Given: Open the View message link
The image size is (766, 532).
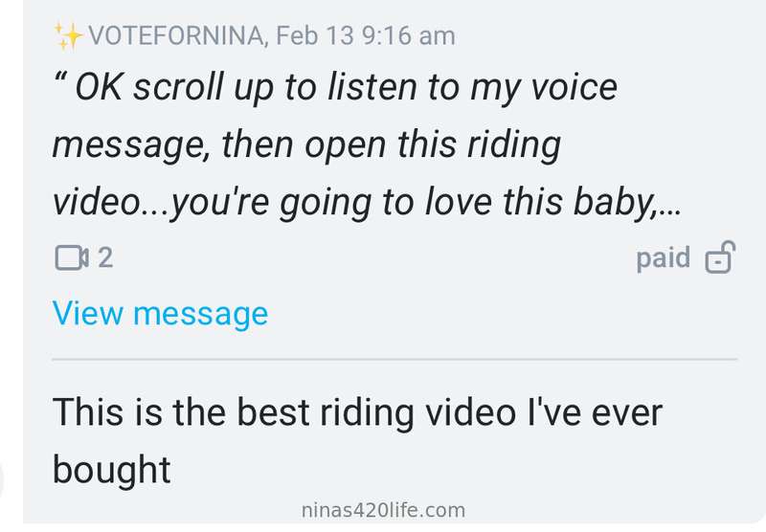Looking at the screenshot, I should tap(160, 313).
